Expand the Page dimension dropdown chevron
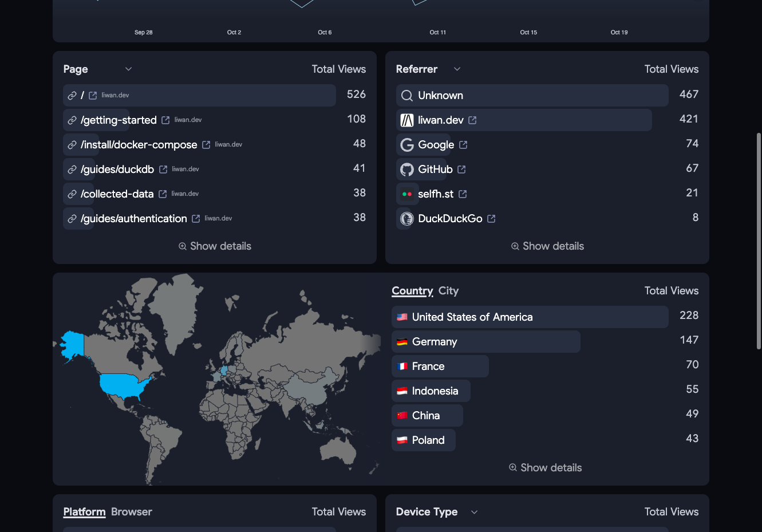Screen dimensions: 762x532 (128, 69)
